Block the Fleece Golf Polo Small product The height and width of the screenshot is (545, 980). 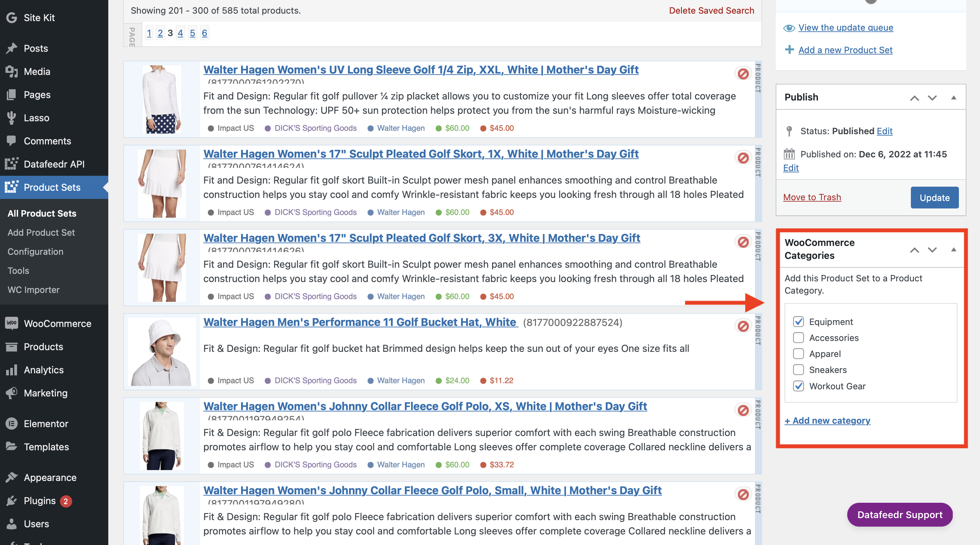click(743, 494)
